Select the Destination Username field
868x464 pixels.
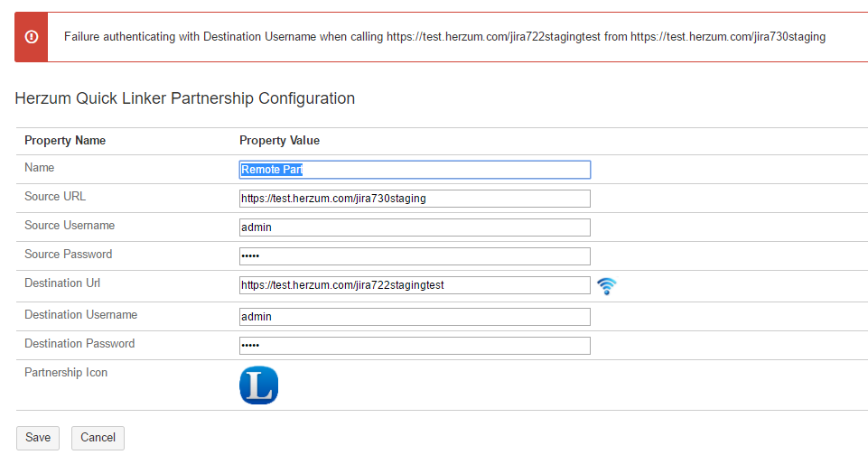(x=415, y=317)
